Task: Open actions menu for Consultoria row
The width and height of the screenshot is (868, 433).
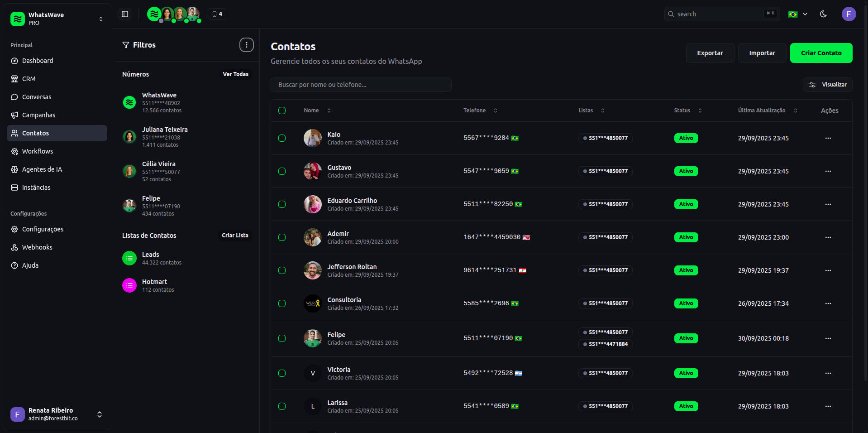Action: [828, 303]
